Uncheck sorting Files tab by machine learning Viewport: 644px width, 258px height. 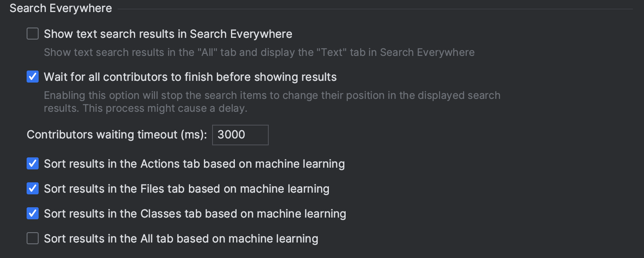point(33,188)
